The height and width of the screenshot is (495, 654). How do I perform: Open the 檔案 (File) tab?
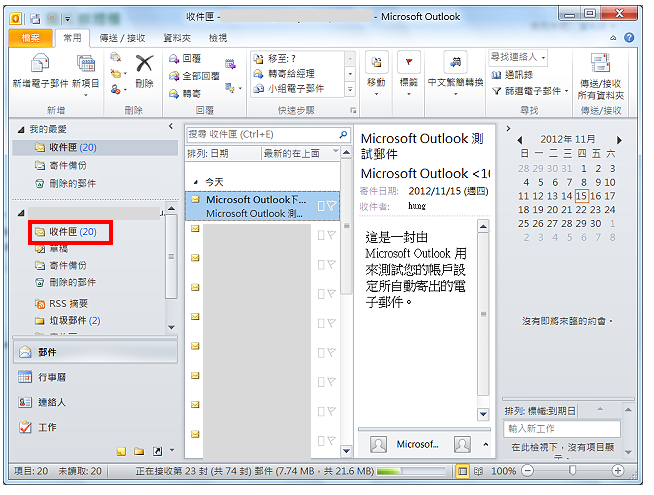[x=30, y=38]
